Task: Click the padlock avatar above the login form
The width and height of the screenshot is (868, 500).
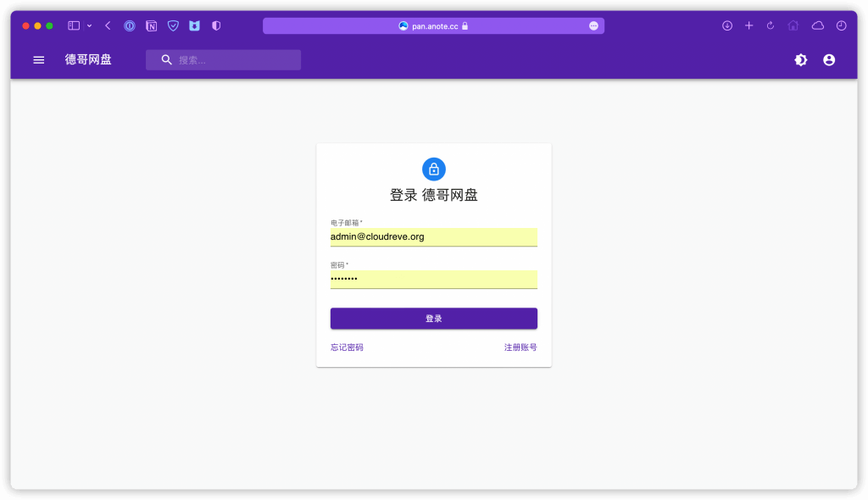Action: pyautogui.click(x=433, y=169)
